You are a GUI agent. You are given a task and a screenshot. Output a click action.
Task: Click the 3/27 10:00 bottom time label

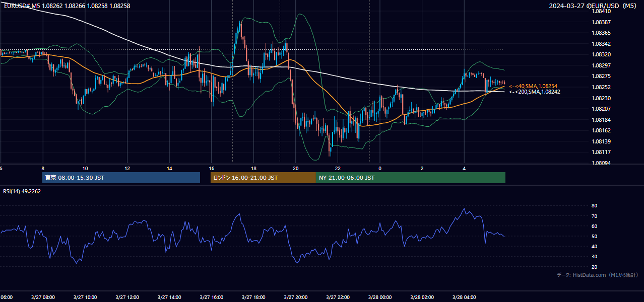pos(85,297)
